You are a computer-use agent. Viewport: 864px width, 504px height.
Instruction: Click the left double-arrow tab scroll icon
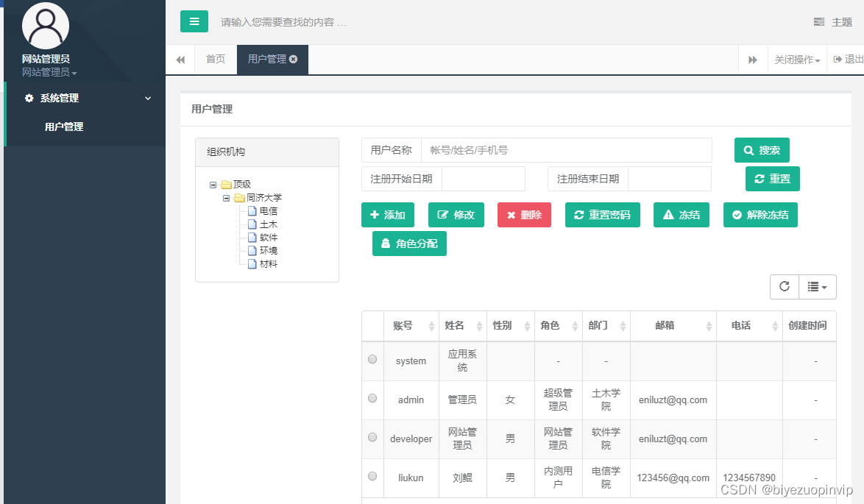coord(180,59)
